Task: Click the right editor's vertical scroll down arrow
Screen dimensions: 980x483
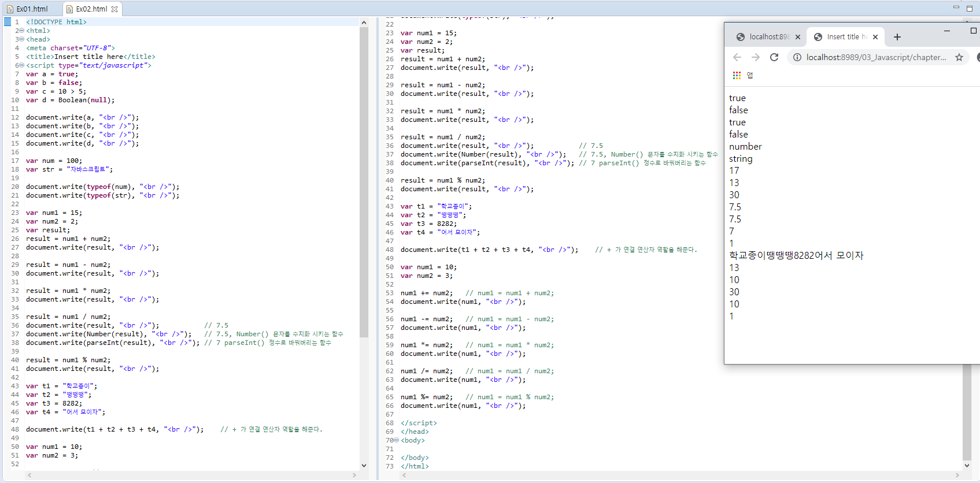Action: click(967, 465)
